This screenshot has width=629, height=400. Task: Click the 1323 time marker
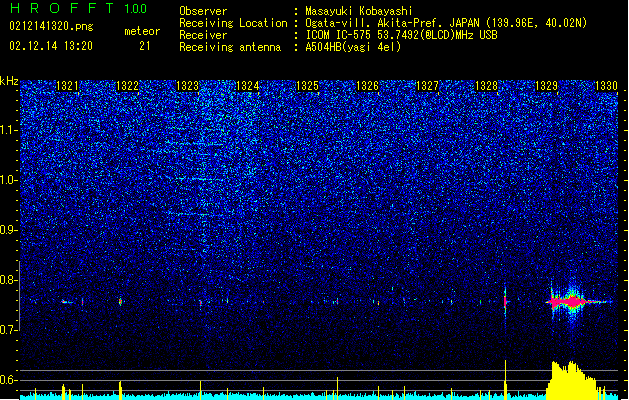[187, 86]
